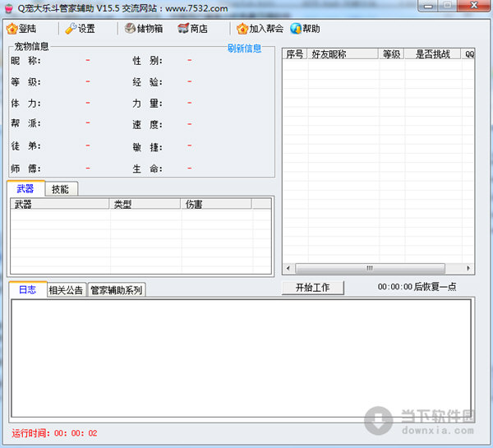The image size is (493, 448).
Task: Click the partially visible QQ column header
Action: click(x=468, y=54)
